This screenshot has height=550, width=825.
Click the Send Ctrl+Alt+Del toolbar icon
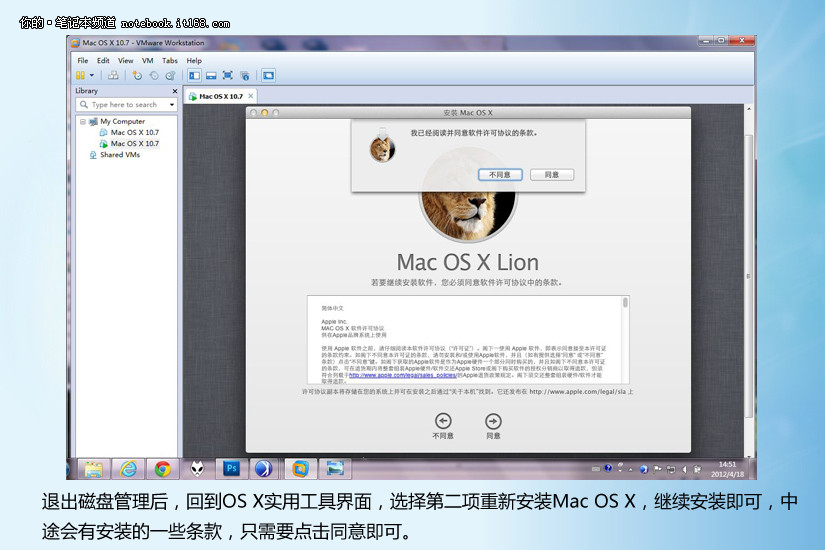point(113,76)
